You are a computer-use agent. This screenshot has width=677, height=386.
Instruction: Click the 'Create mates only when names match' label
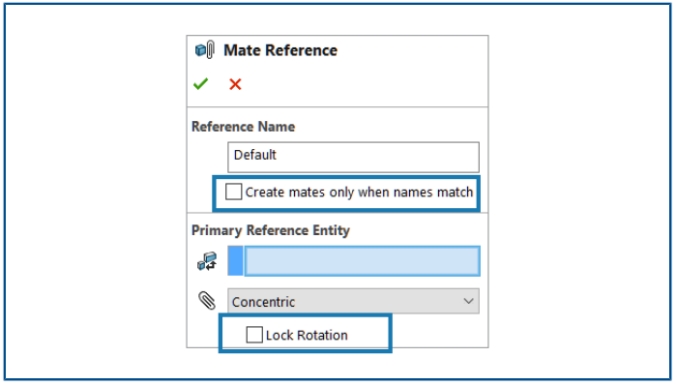click(359, 192)
